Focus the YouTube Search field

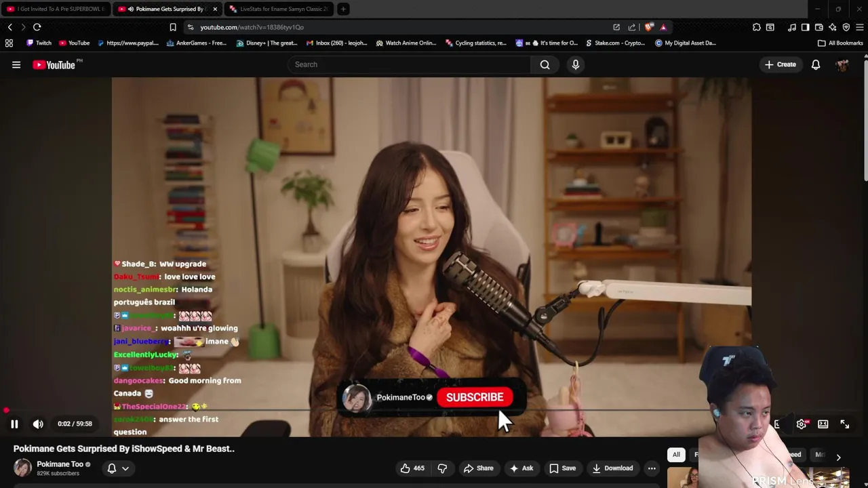tap(408, 64)
